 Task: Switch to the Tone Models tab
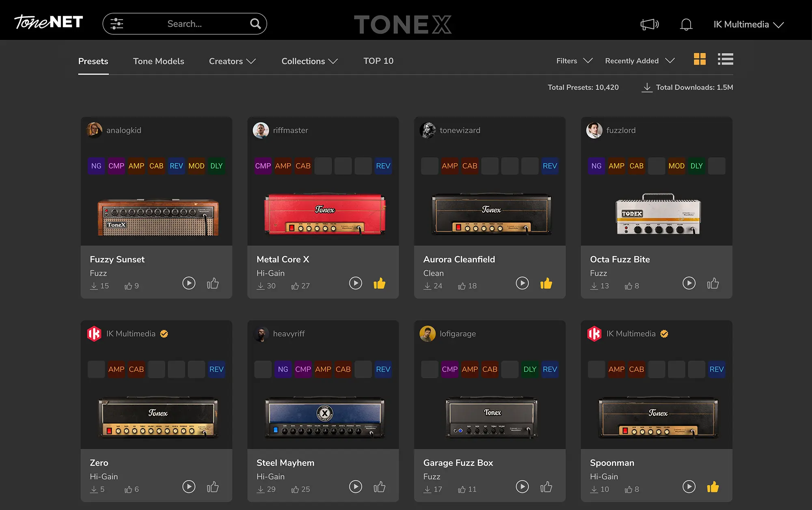pyautogui.click(x=158, y=61)
